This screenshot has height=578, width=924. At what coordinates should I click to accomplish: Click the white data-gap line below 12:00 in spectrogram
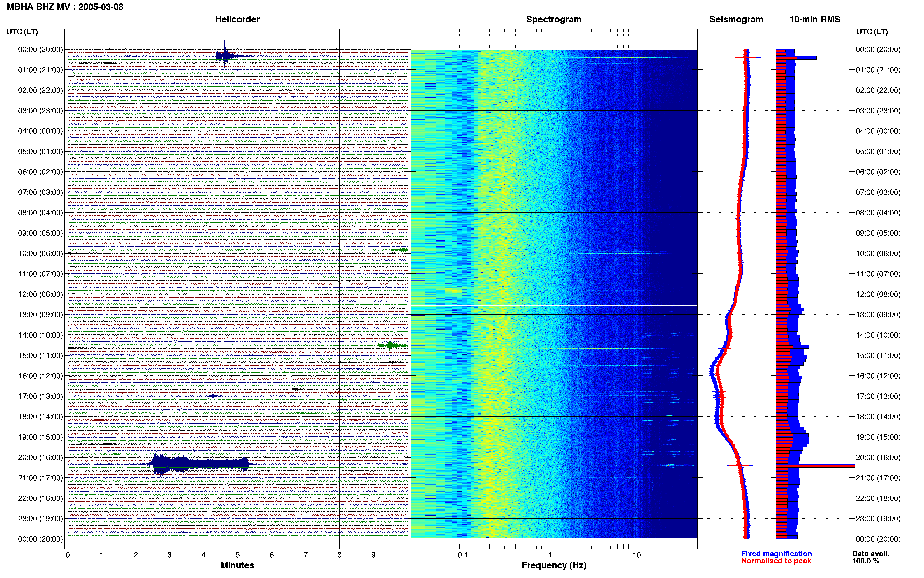(x=554, y=305)
